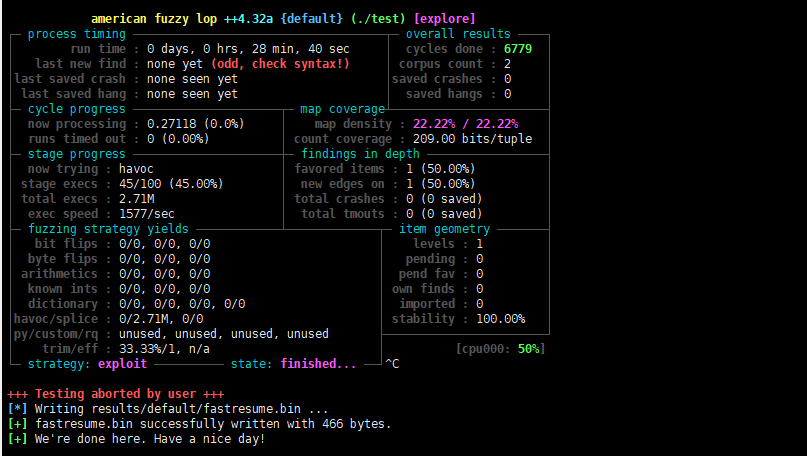Click the 'fuzzing strategy yields' header
The image size is (807, 456).
tap(109, 229)
